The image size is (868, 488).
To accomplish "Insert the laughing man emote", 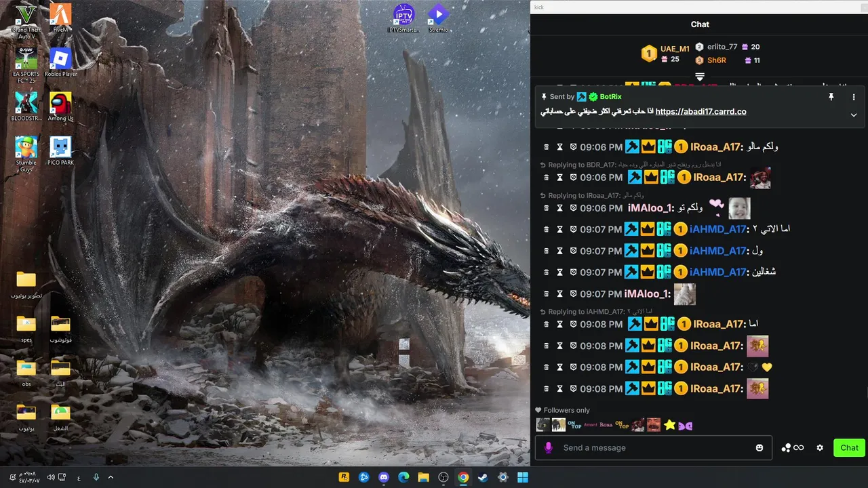I will [x=653, y=425].
